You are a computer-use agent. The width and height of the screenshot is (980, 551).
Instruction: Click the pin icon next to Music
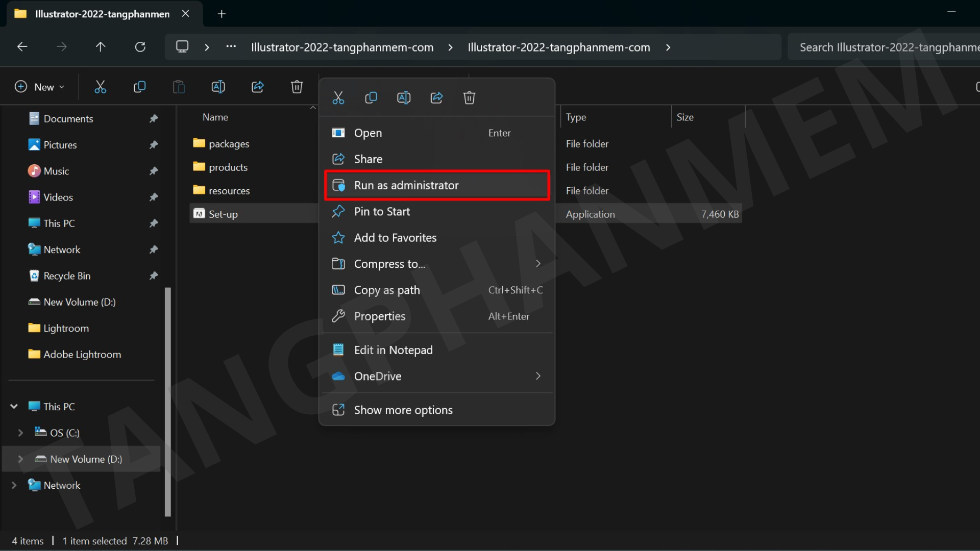pos(153,171)
